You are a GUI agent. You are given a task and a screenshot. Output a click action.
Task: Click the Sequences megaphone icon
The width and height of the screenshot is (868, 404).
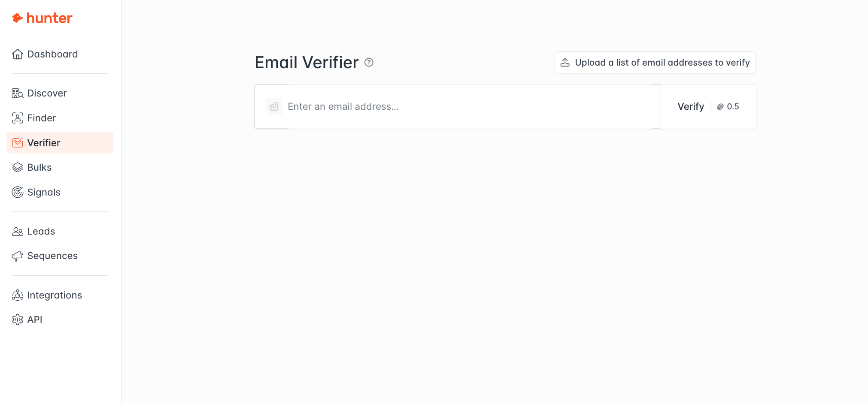click(x=18, y=256)
